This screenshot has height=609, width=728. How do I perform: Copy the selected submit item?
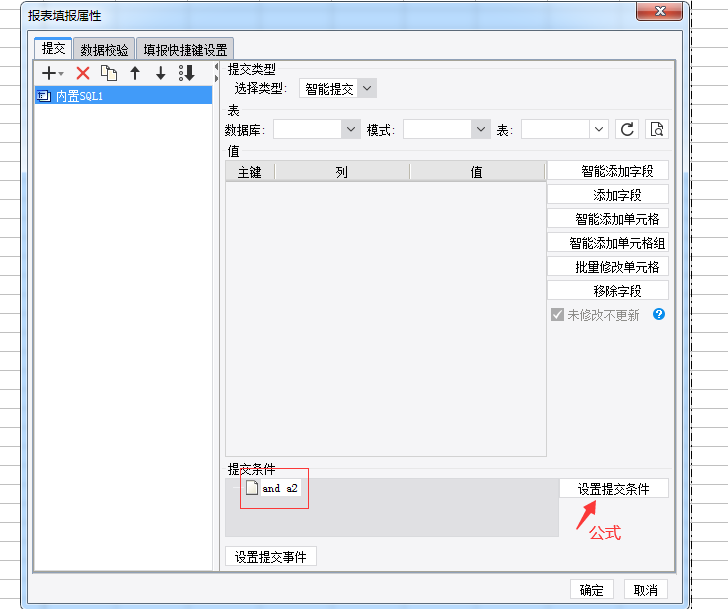tap(109, 73)
